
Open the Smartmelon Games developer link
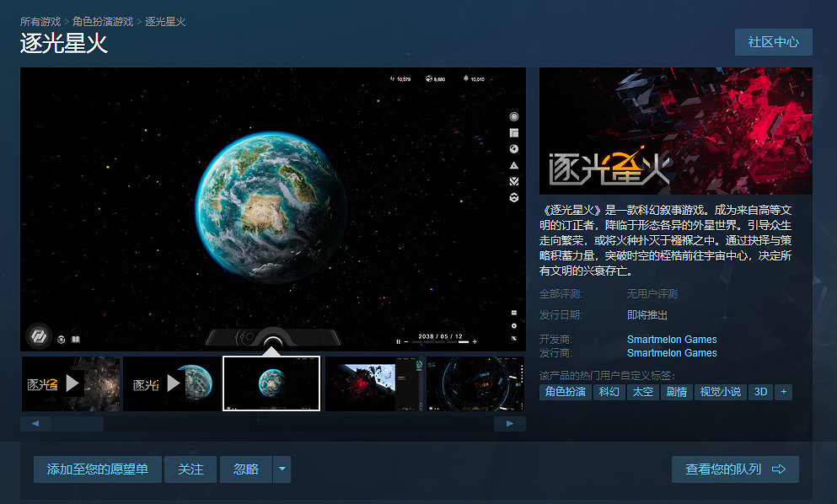click(x=672, y=340)
